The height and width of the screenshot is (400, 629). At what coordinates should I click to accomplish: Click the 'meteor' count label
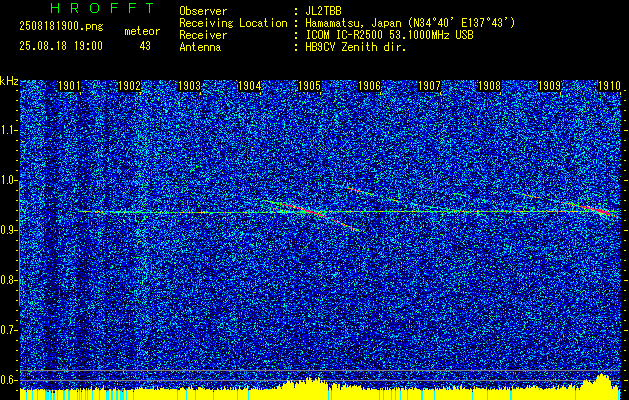click(142, 31)
